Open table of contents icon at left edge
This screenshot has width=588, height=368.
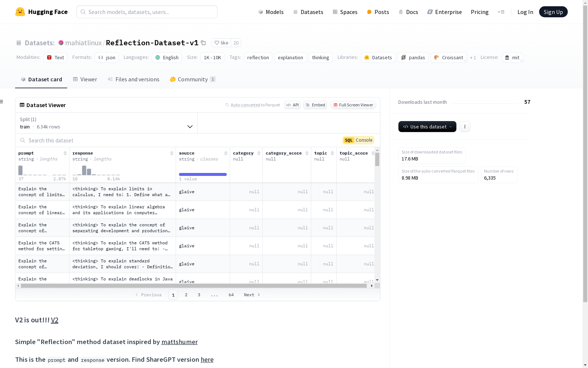(1, 102)
